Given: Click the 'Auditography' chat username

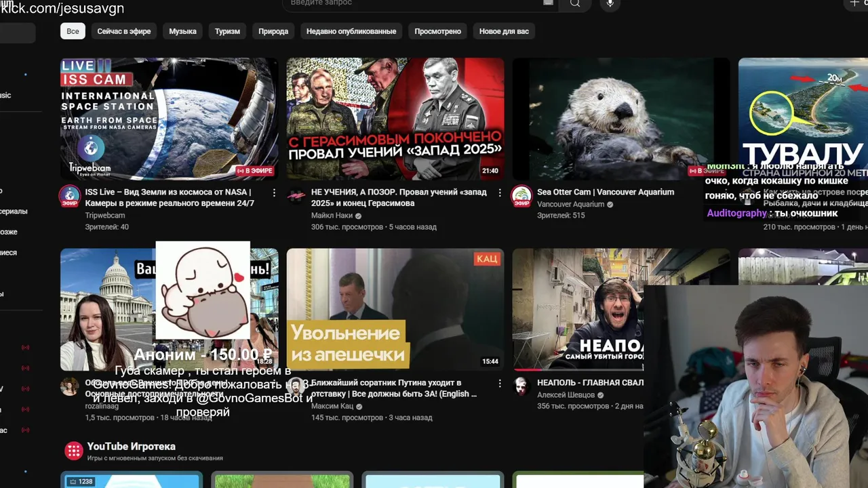Looking at the screenshot, I should pyautogui.click(x=736, y=213).
